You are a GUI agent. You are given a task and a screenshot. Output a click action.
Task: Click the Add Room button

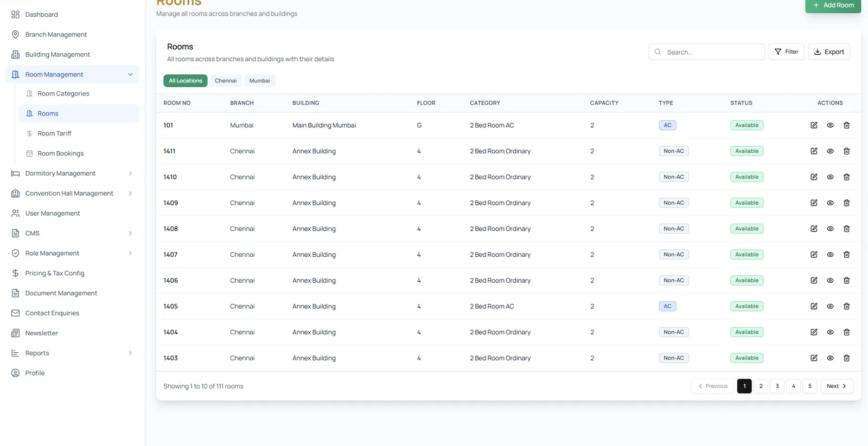pyautogui.click(x=833, y=5)
